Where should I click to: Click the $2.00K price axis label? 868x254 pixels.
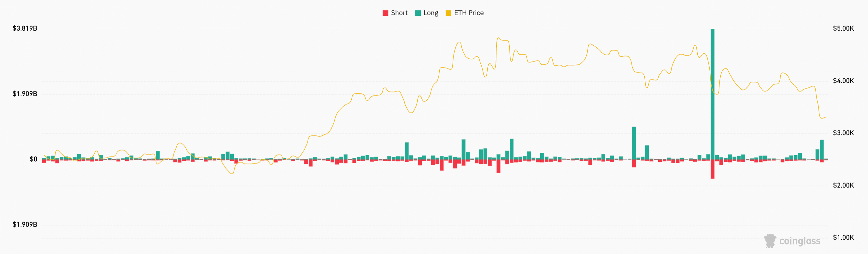click(x=843, y=185)
